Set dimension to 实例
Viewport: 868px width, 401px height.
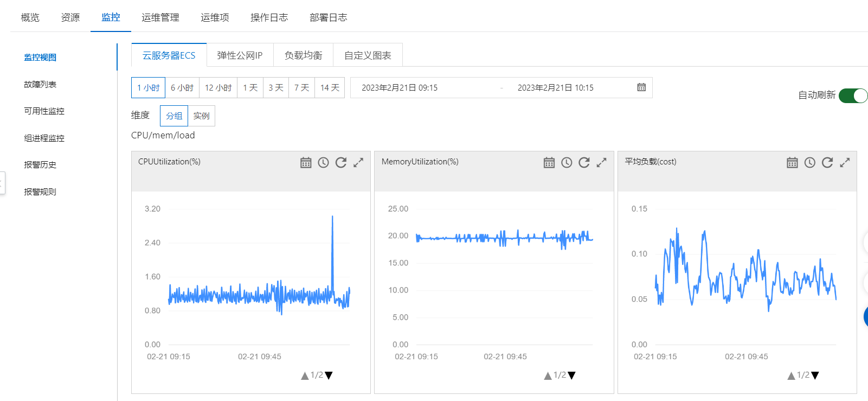pos(201,116)
